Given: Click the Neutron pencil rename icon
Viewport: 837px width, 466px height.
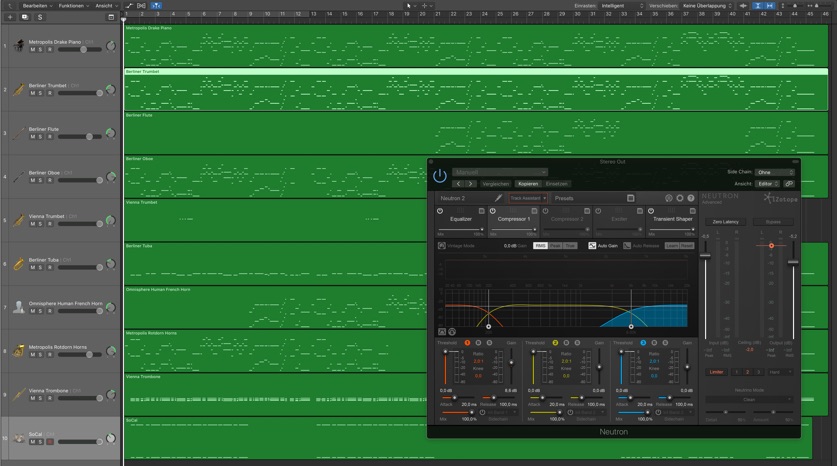Looking at the screenshot, I should coord(498,198).
